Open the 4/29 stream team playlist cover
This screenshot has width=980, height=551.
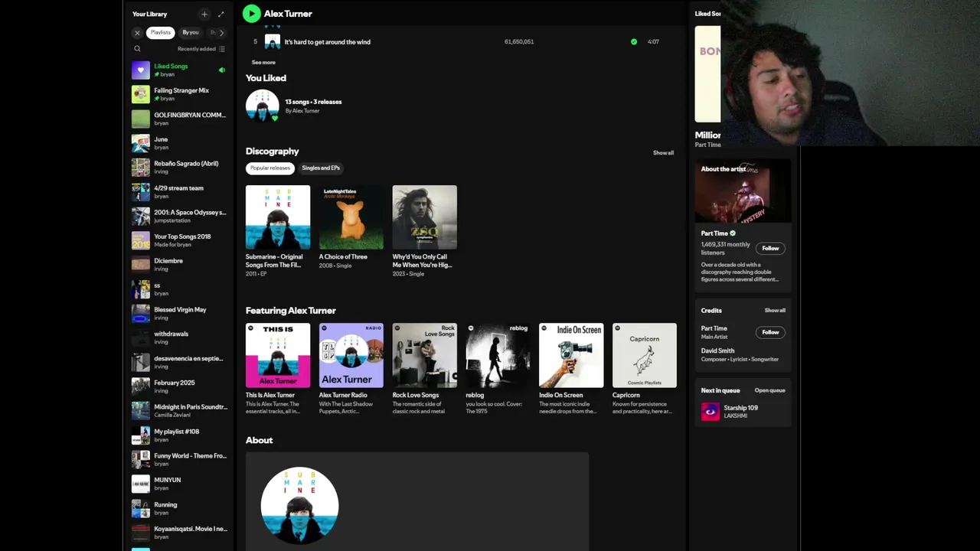[x=141, y=191]
